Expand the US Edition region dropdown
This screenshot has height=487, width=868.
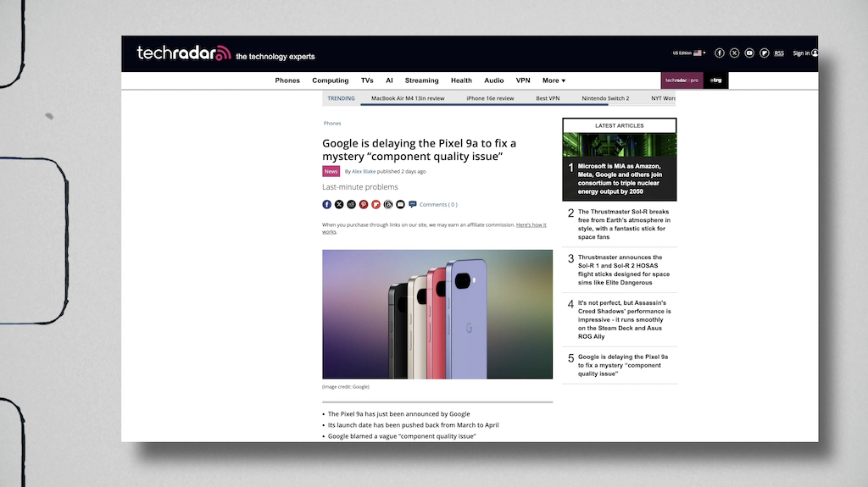(x=688, y=53)
